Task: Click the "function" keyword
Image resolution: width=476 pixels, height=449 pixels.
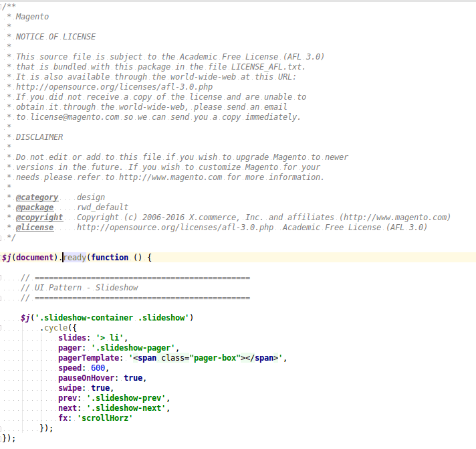Action: (110, 258)
